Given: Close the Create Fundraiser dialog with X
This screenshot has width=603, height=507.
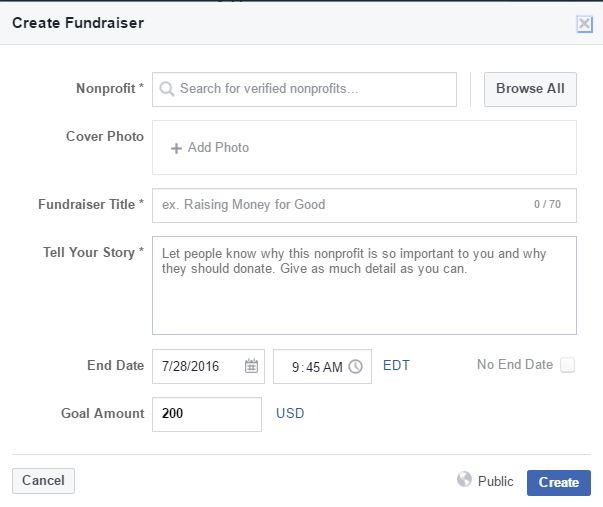Looking at the screenshot, I should (585, 25).
